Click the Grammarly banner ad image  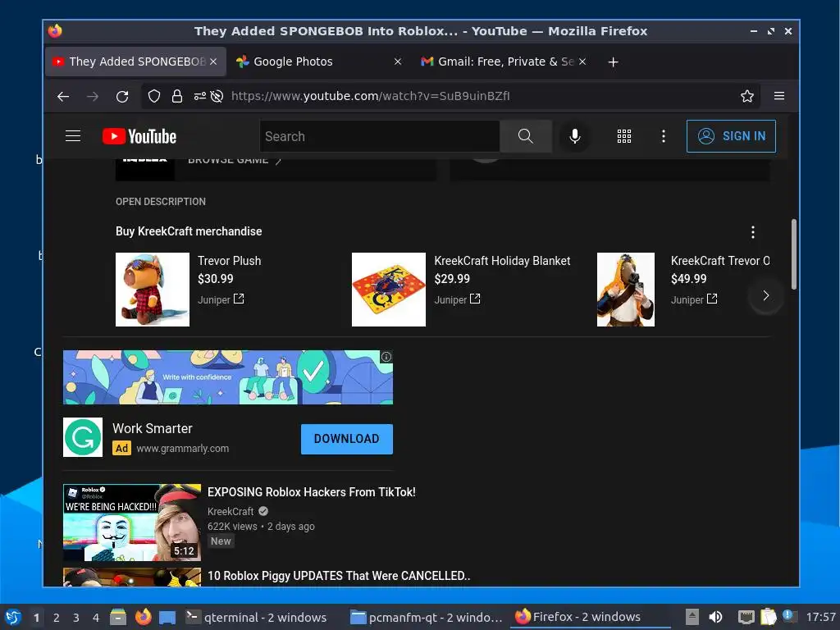coord(228,377)
